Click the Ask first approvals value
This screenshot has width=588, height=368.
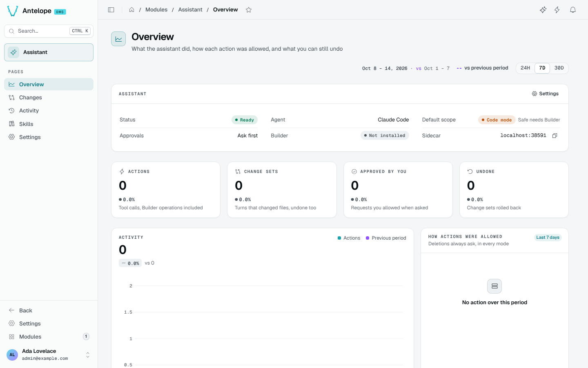[x=247, y=136]
